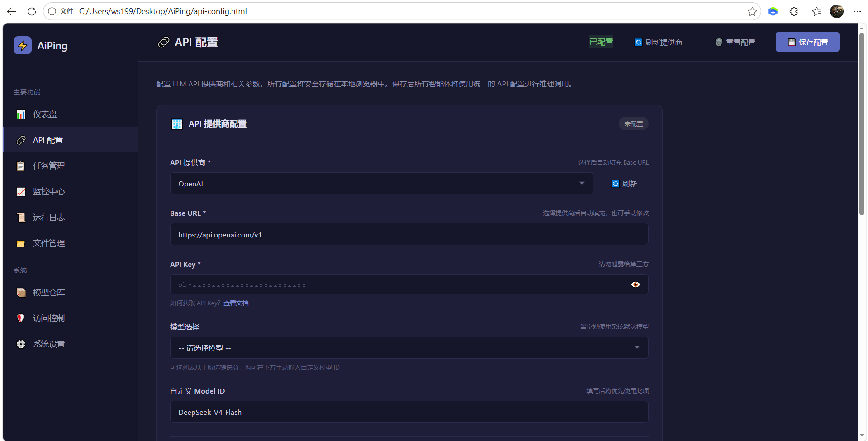The height and width of the screenshot is (441, 868).
Task: Click the 仪表盘 bar chart icon
Action: pyautogui.click(x=21, y=114)
